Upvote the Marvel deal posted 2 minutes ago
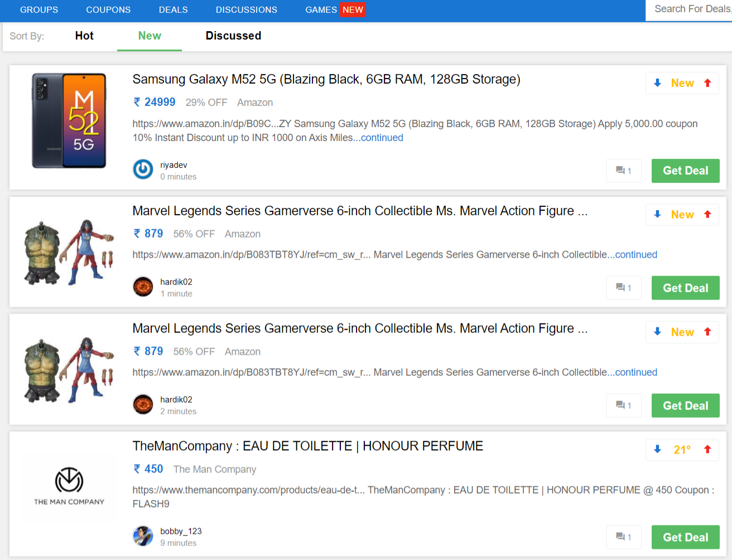This screenshot has height=560, width=732. coord(707,332)
